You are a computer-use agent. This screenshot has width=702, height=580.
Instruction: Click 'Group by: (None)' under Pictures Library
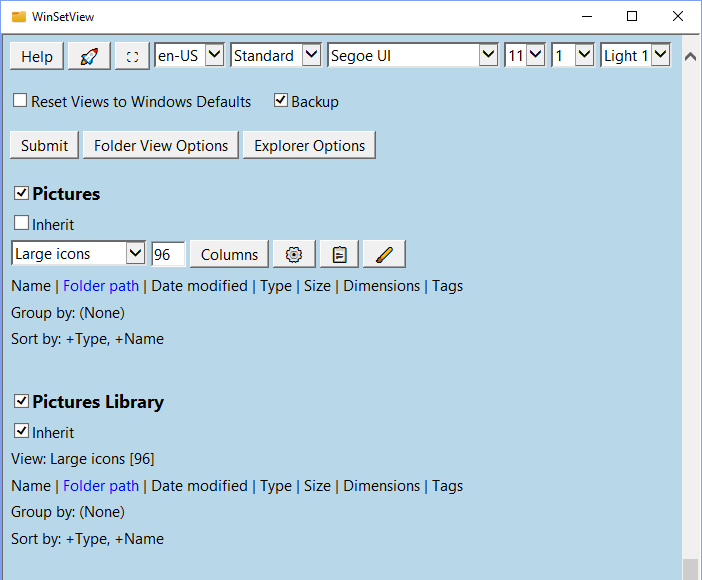click(x=68, y=512)
